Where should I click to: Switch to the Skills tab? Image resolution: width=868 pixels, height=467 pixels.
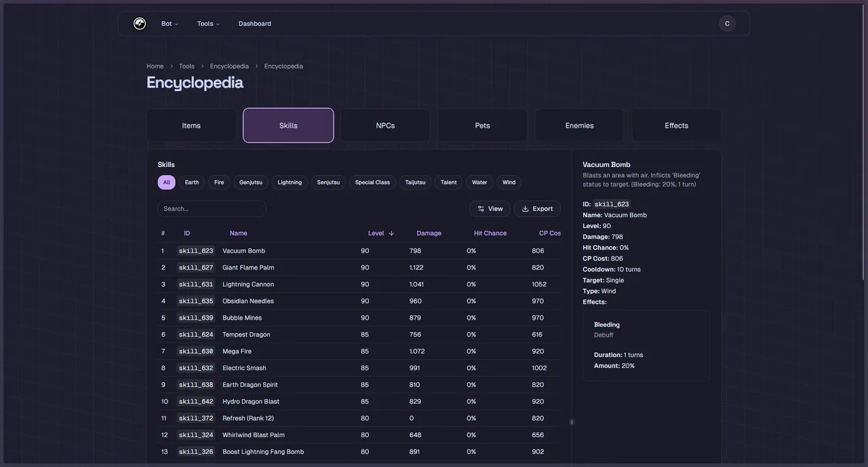point(288,126)
